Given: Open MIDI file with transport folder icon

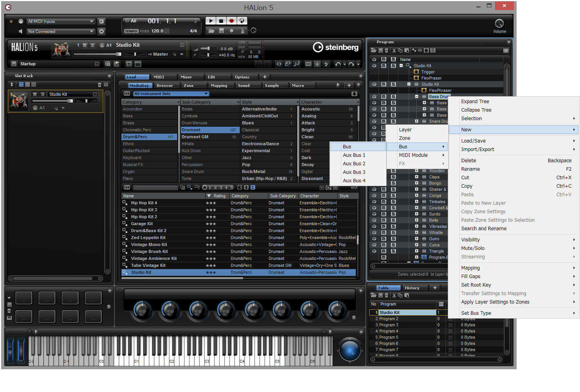Looking at the screenshot, I should coord(211,31).
